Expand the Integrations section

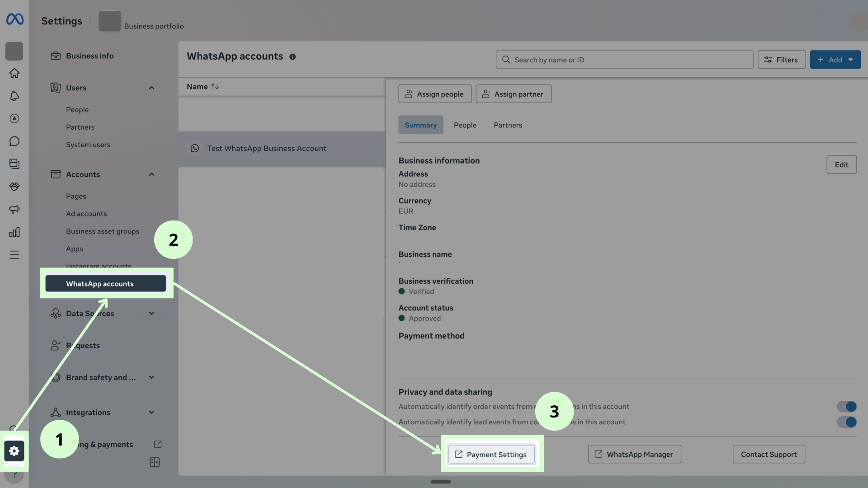pos(151,412)
